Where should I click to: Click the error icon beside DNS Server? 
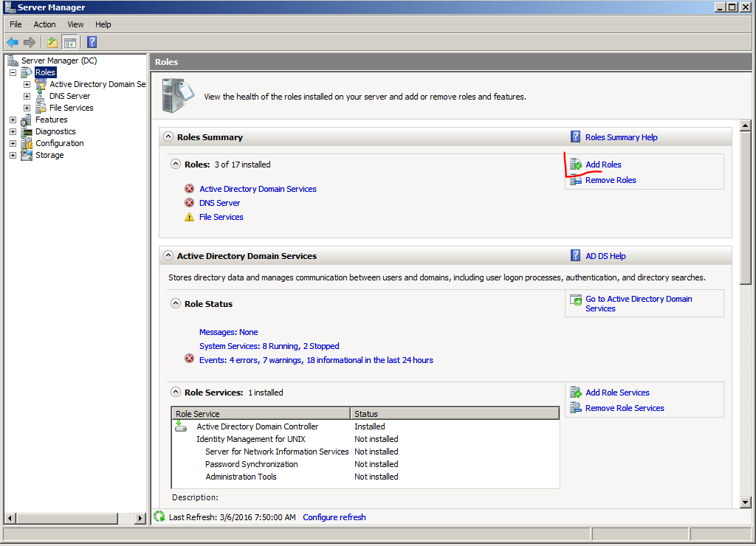(190, 202)
